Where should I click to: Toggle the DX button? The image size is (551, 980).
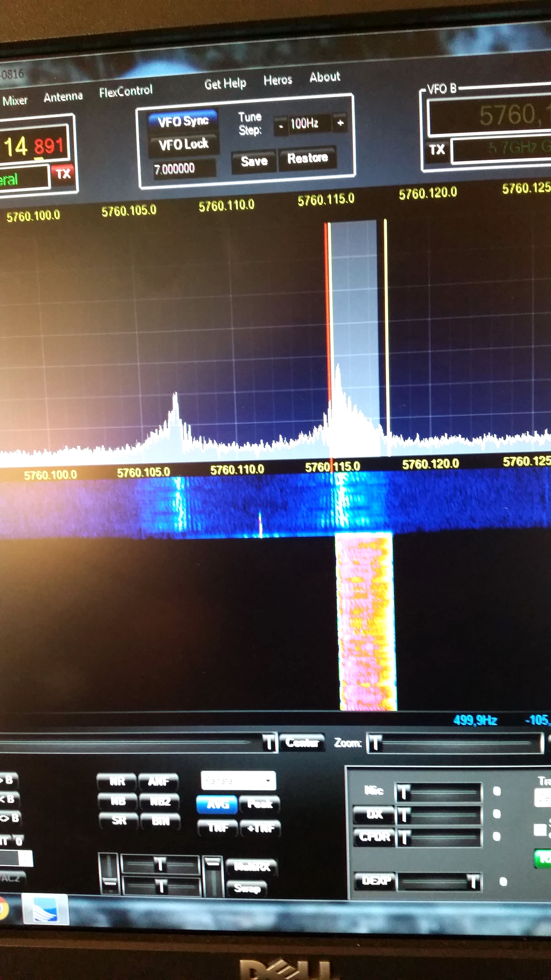click(x=374, y=815)
